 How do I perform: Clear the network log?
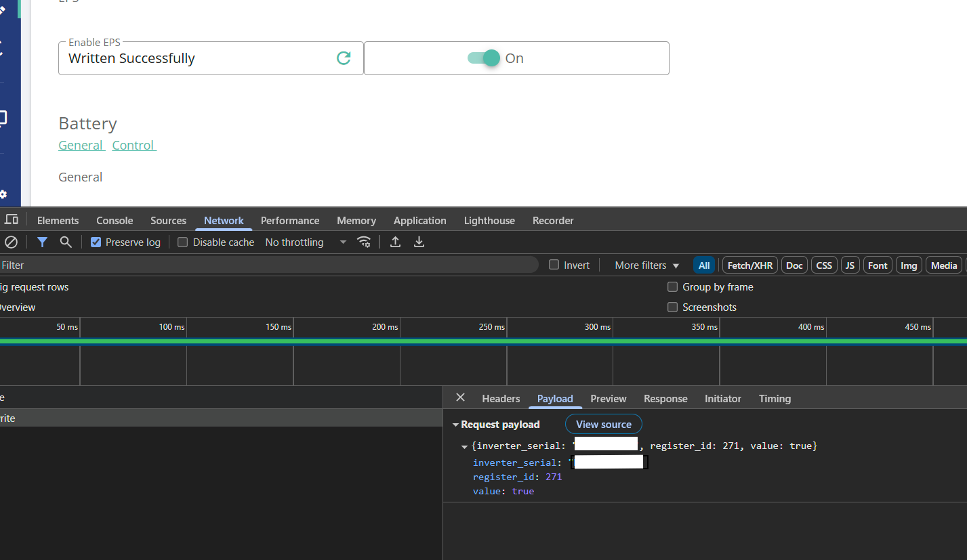point(12,242)
